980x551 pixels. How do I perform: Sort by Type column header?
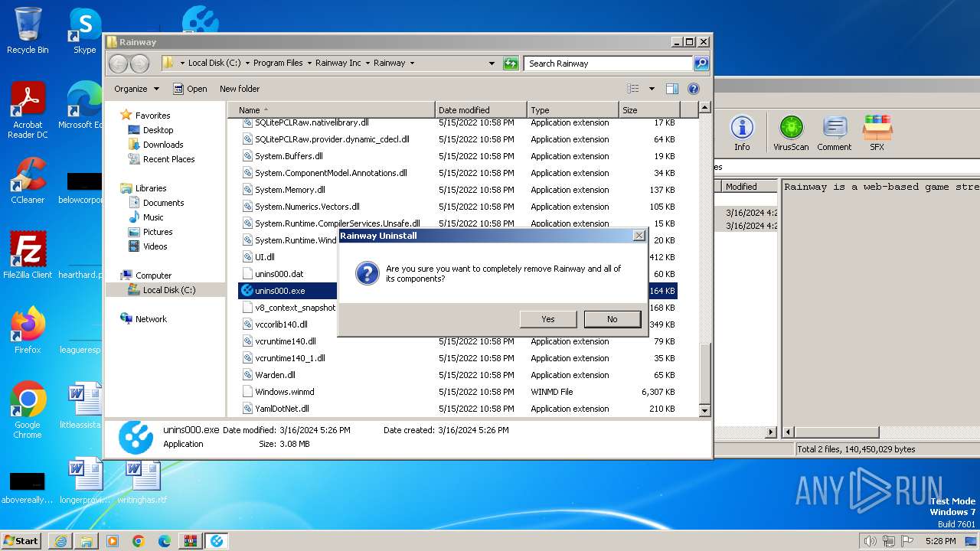point(573,110)
